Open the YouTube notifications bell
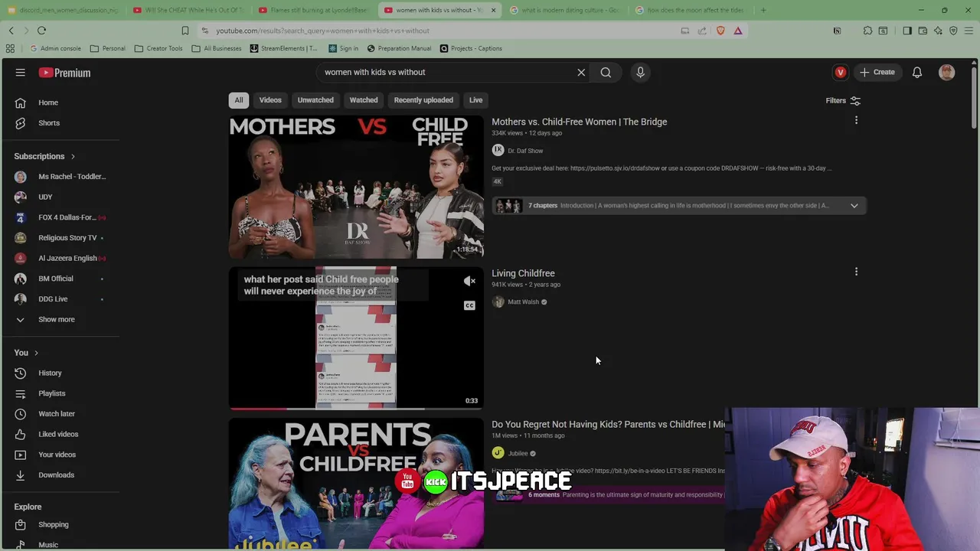The height and width of the screenshot is (551, 980). [x=917, y=73]
